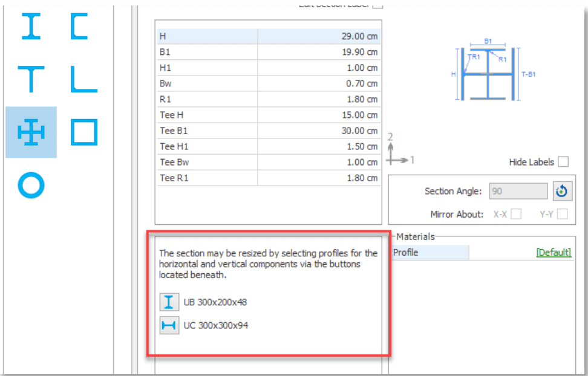This screenshot has width=588, height=376.
Task: Pick the circular hollow section icon
Action: coord(31,185)
